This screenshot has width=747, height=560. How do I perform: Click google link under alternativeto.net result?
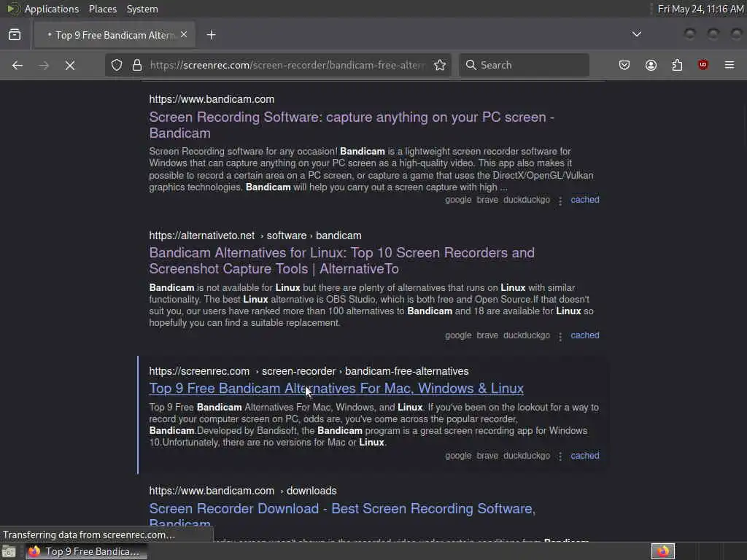[458, 335]
